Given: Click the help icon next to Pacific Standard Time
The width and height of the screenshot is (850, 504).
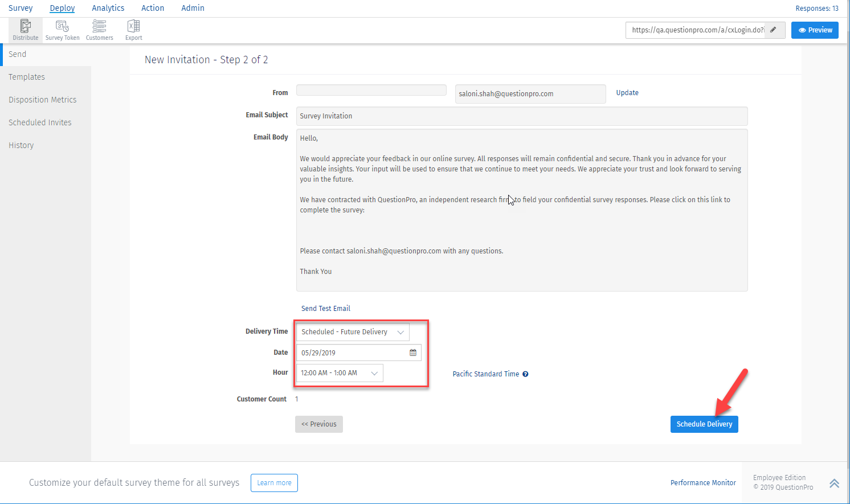Looking at the screenshot, I should (x=525, y=374).
